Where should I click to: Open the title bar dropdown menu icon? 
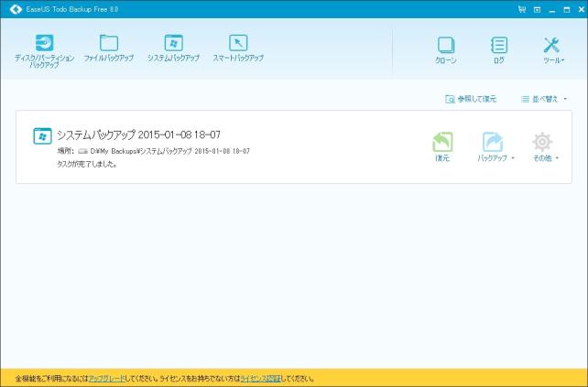click(537, 10)
